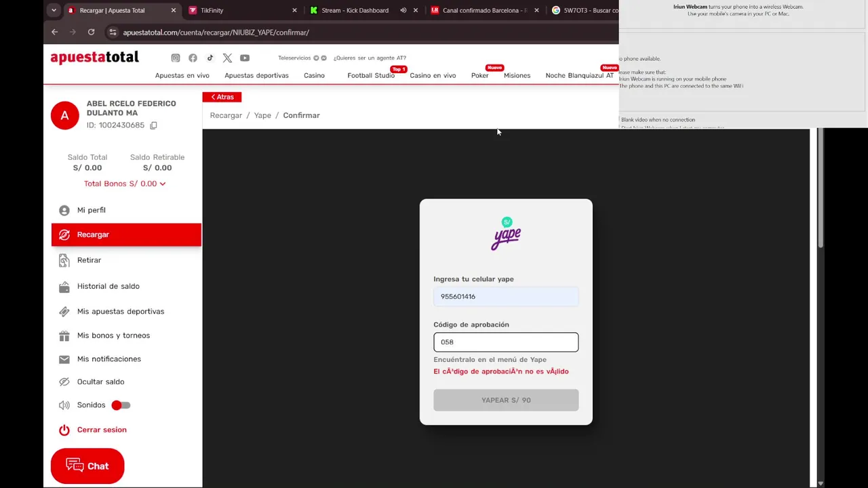868x488 pixels.
Task: Select Recargar in the sidebar
Action: pyautogui.click(x=126, y=235)
